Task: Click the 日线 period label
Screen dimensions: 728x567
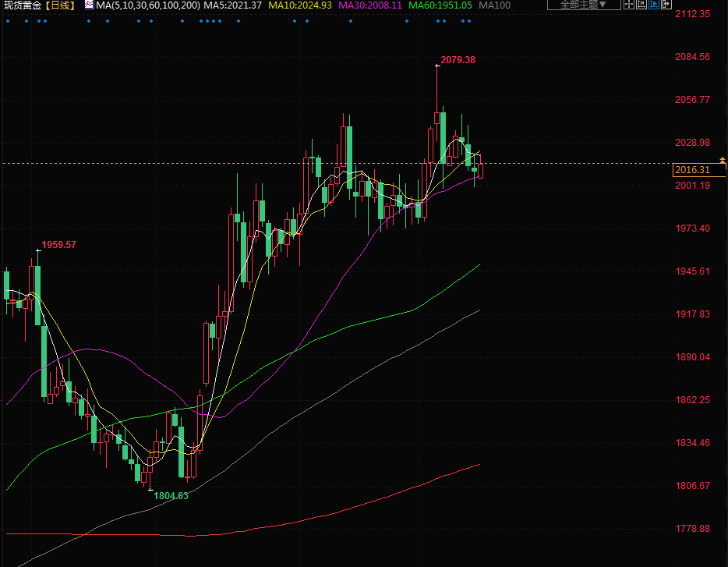Action: (x=60, y=5)
